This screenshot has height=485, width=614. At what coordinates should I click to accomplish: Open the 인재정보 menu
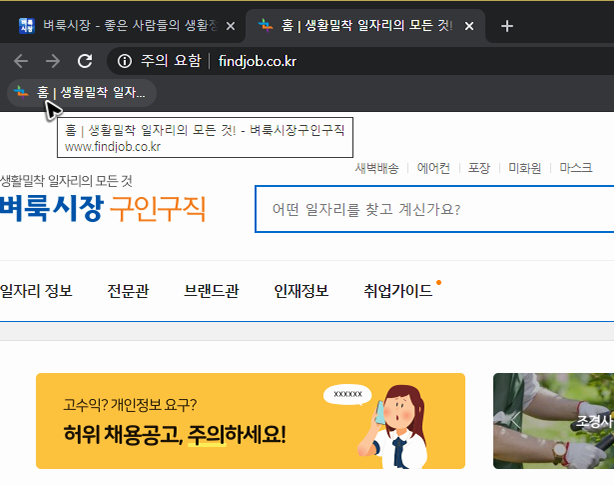pyautogui.click(x=301, y=291)
